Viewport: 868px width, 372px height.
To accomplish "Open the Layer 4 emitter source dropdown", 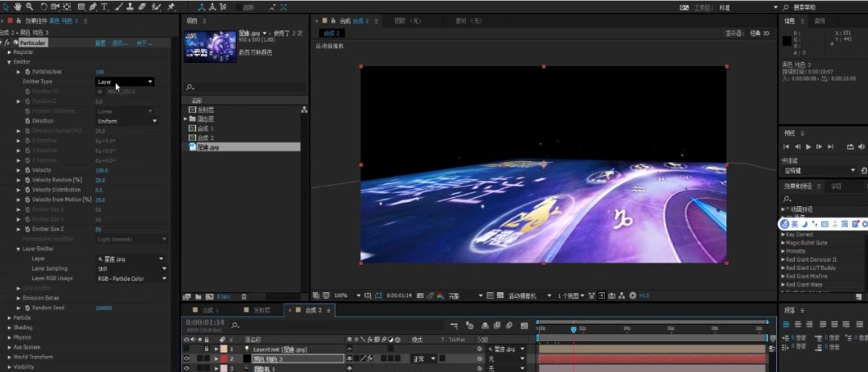I will (130, 258).
